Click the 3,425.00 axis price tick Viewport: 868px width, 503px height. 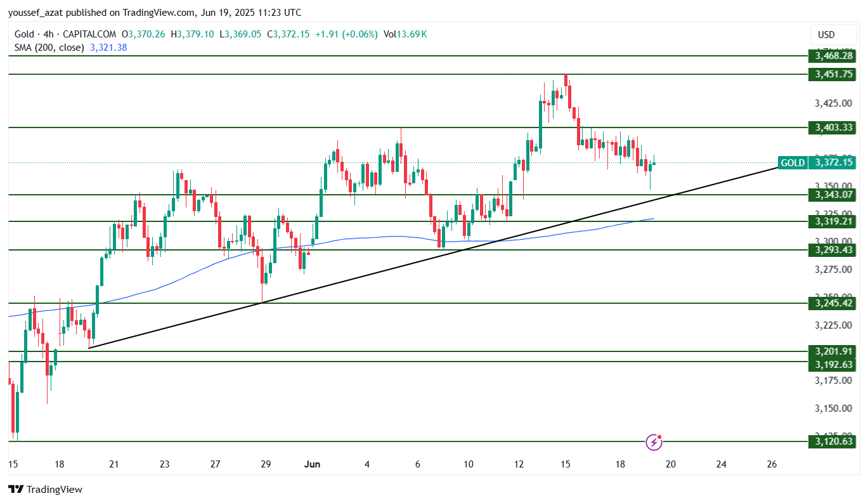point(833,103)
